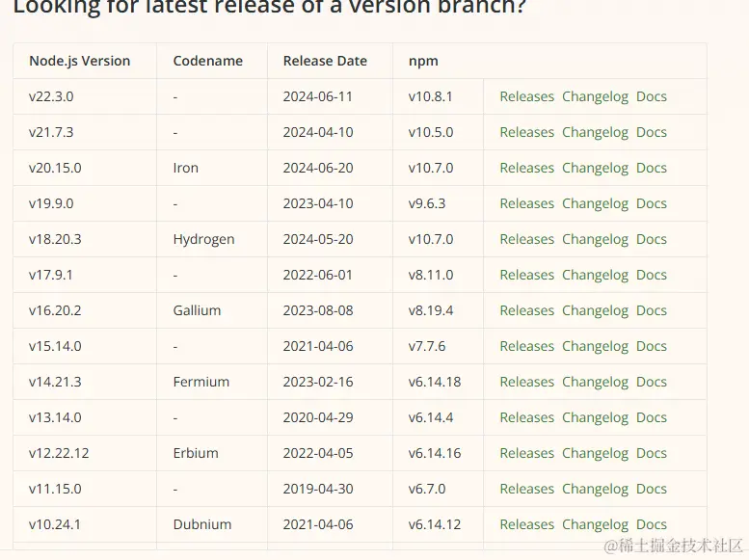Image resolution: width=749 pixels, height=560 pixels.
Task: Open Docs link for v11.15.0
Action: tap(652, 490)
